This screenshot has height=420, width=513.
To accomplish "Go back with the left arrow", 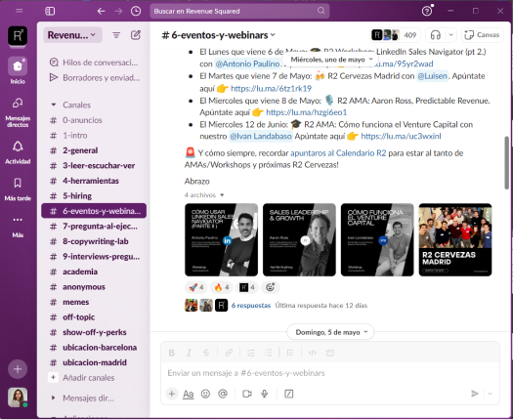I will pyautogui.click(x=101, y=11).
